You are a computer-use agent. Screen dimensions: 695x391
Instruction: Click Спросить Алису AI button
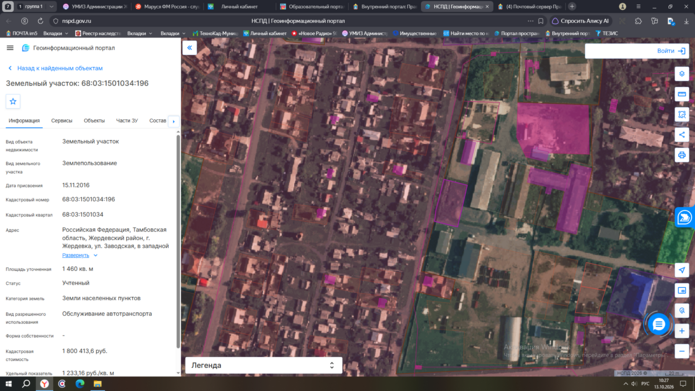[x=581, y=21]
